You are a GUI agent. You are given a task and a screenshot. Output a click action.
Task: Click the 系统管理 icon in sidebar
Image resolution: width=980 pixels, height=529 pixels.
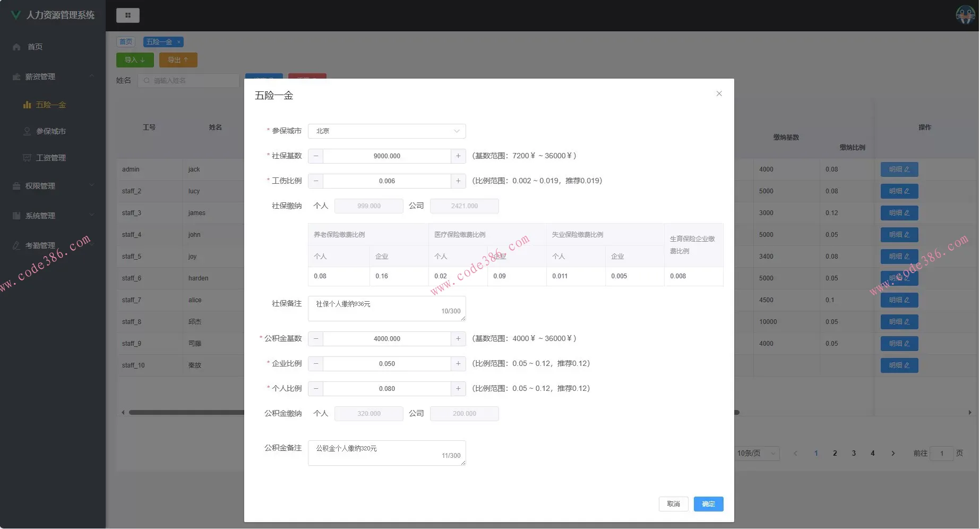(16, 215)
